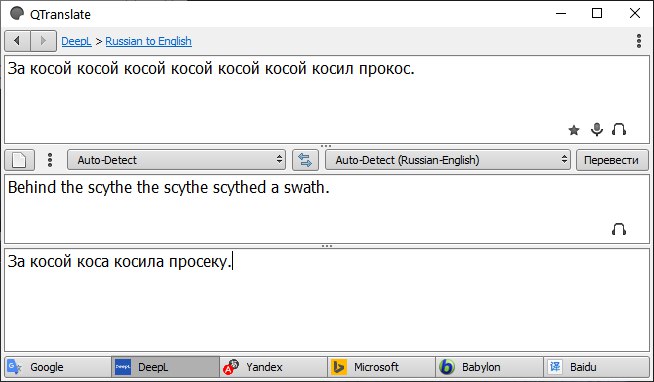Open the DeepL link in breadcrumb
This screenshot has width=654, height=382.
pos(76,41)
